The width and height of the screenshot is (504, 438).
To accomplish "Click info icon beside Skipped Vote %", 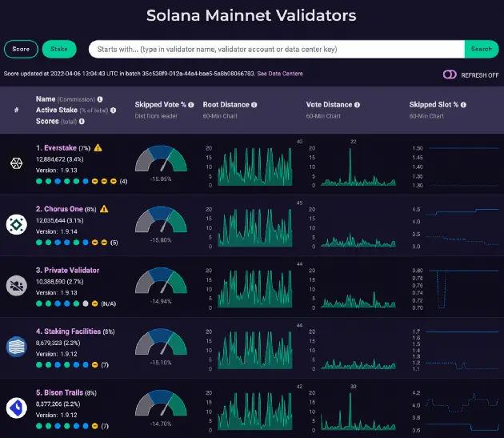I will [x=191, y=105].
